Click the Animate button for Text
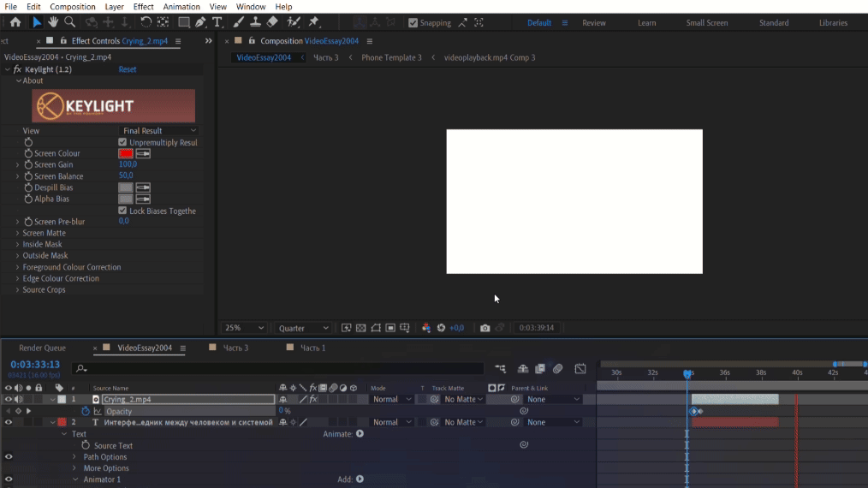 pyautogui.click(x=360, y=434)
